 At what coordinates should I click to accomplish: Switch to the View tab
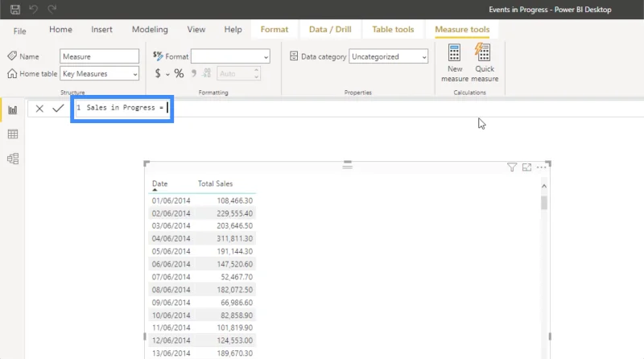(x=196, y=30)
